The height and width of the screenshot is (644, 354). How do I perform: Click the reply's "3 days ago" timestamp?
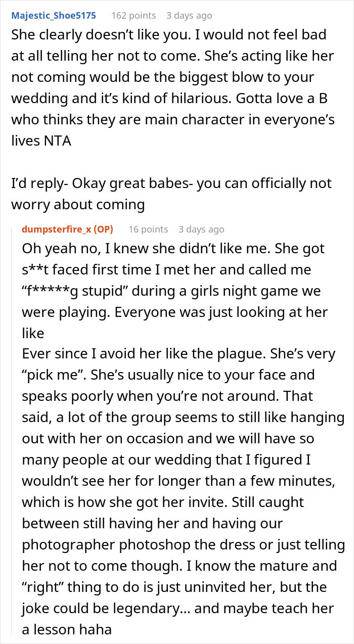[201, 229]
